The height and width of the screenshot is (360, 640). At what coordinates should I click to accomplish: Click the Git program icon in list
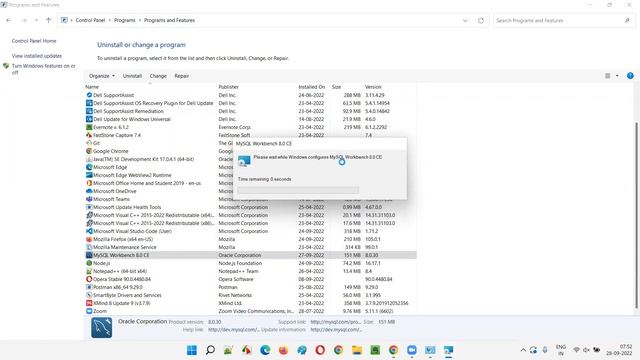tap(89, 143)
